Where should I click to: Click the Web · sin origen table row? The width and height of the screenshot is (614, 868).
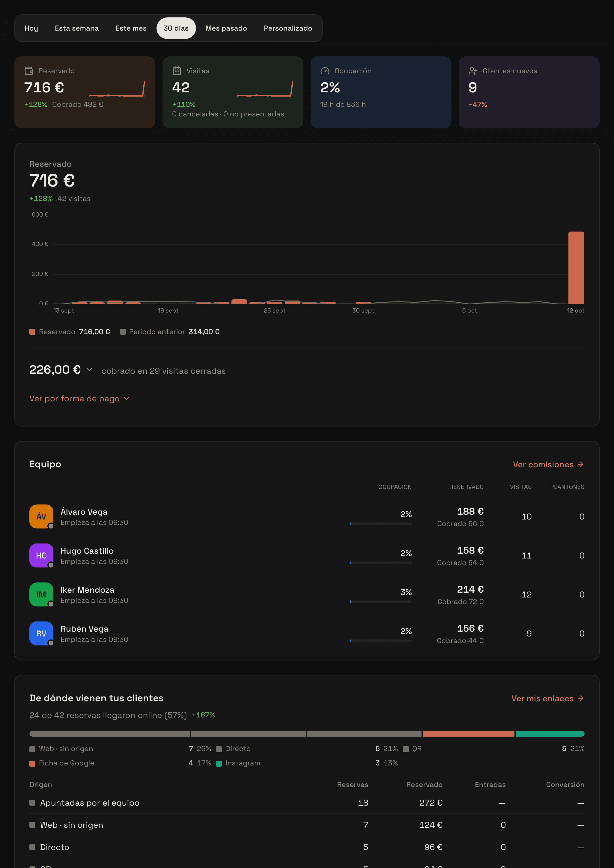(307, 825)
